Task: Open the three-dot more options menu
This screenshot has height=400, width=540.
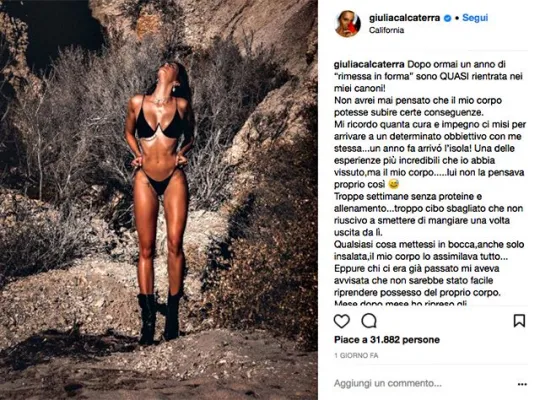Action: pyautogui.click(x=522, y=384)
